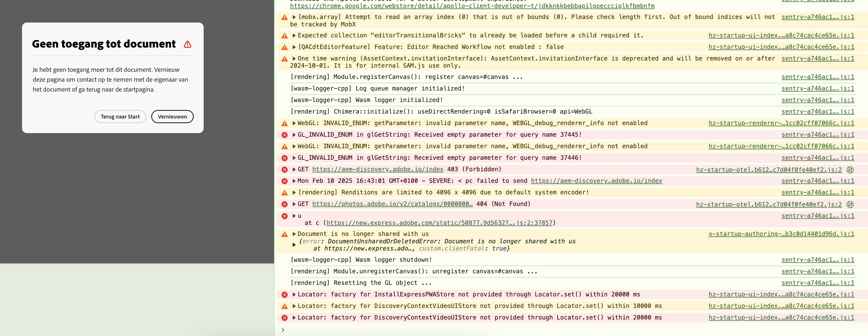Viewport: 868px width, 336px height.
Task: Click error icon on InstallExpressPWAStore locator row
Action: coord(284,294)
